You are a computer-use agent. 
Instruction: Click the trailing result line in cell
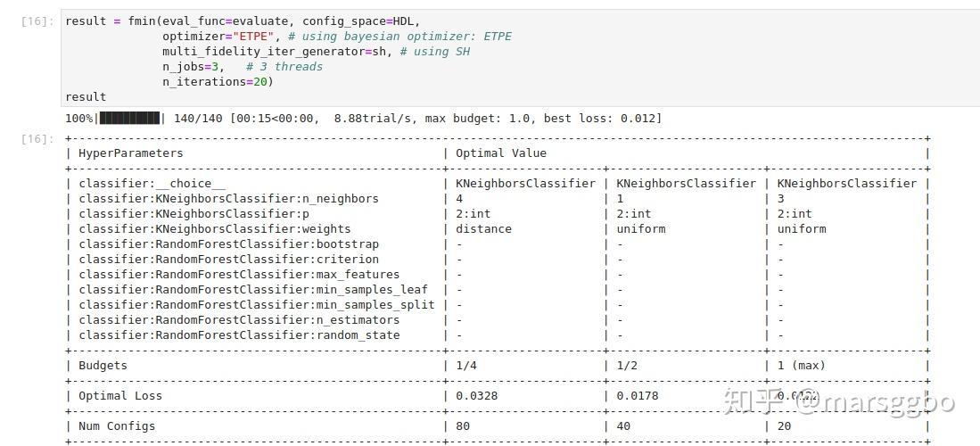(x=86, y=97)
